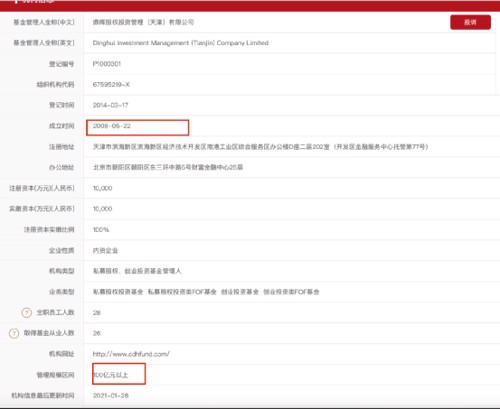Click the 办公地址 row label
The image size is (500, 409).
[62, 167]
